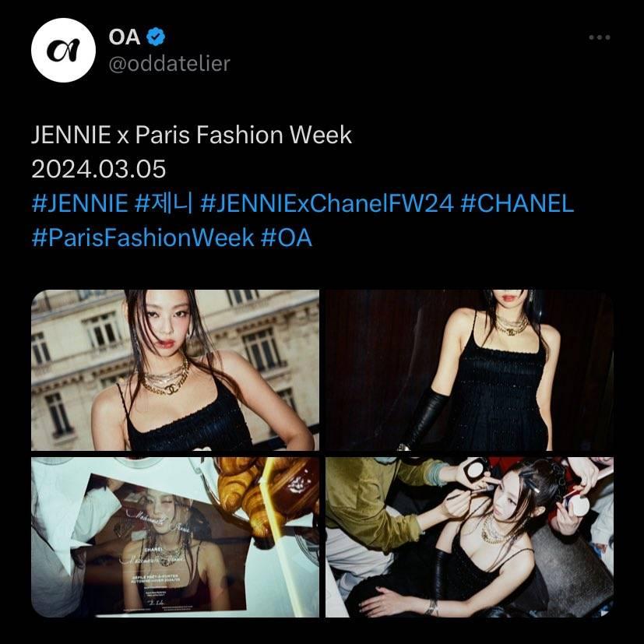Image resolution: width=644 pixels, height=644 pixels.
Task: View the top-left balcony portrait photo
Action: click(x=175, y=370)
